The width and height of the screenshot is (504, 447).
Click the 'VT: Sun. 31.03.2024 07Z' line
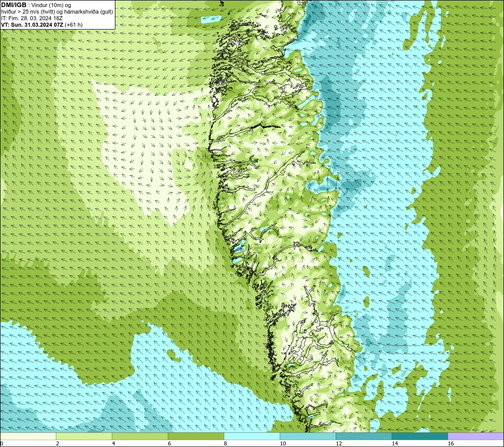(32, 25)
